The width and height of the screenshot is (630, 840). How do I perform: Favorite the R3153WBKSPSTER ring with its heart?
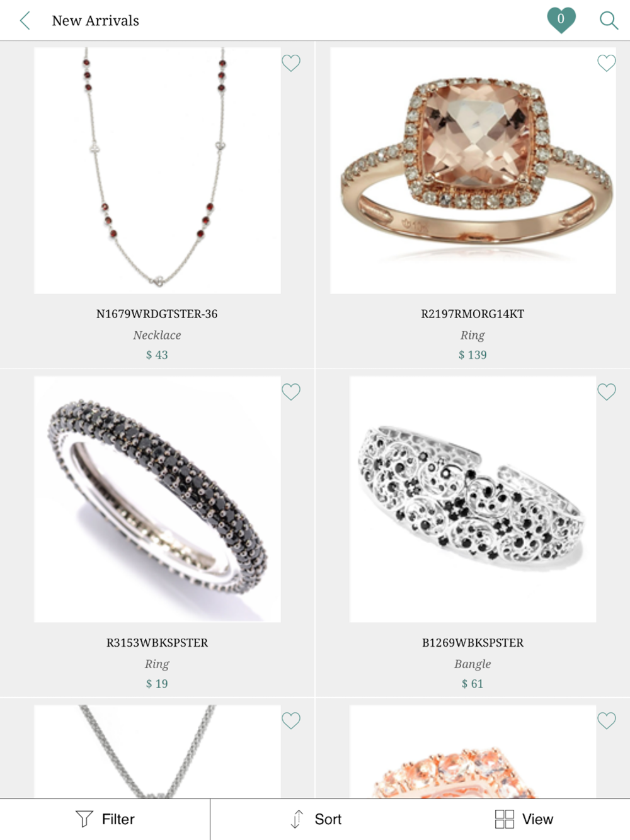(x=291, y=392)
